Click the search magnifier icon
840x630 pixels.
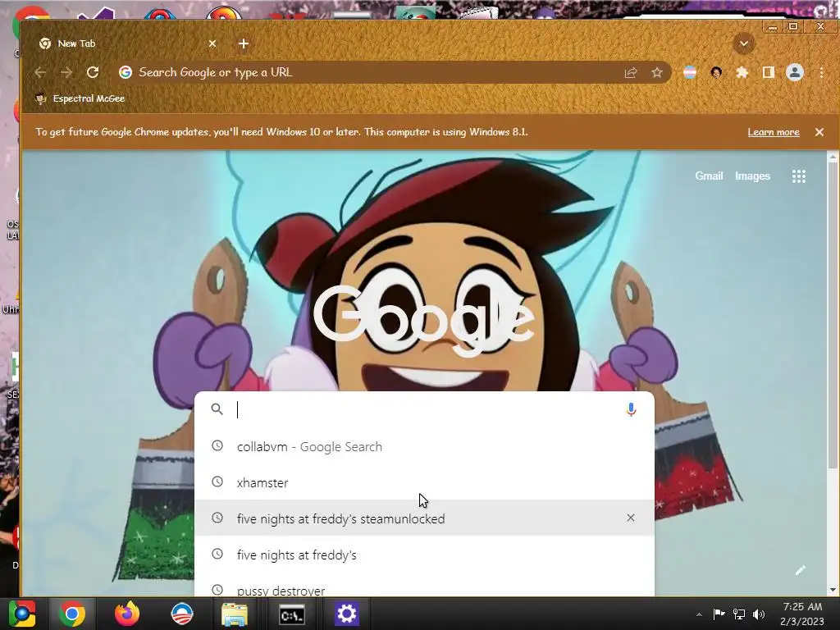(217, 409)
